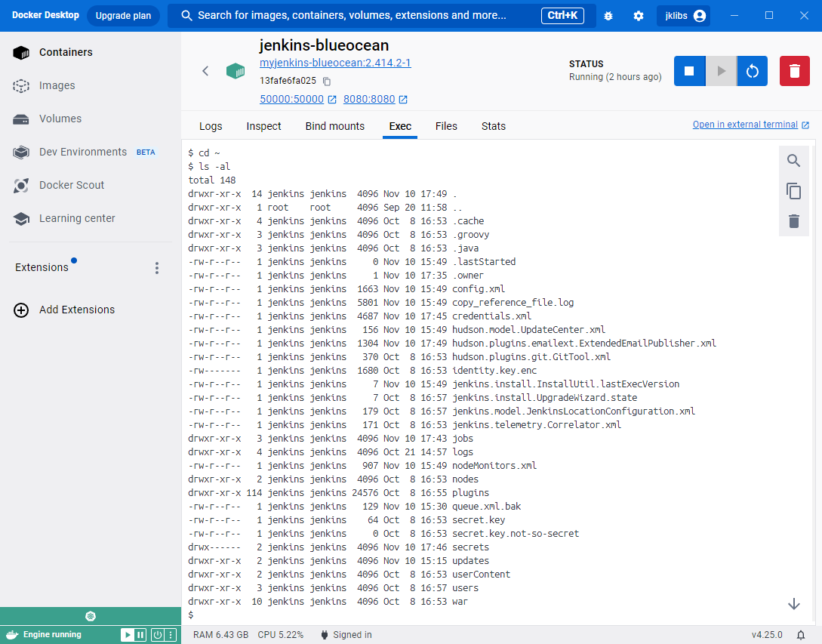822x644 pixels.
Task: Resume Docker engine with play icon
Action: point(127,635)
